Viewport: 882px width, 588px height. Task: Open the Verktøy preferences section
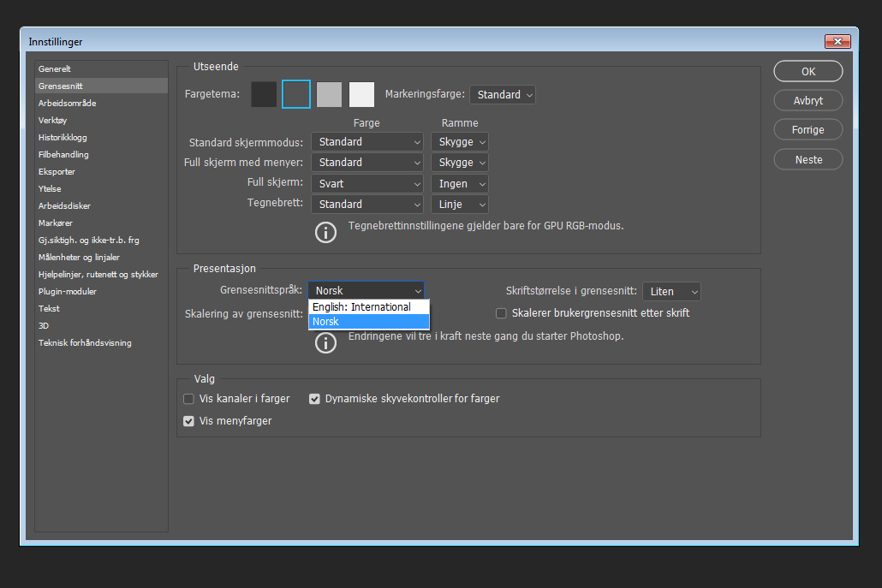101,121
